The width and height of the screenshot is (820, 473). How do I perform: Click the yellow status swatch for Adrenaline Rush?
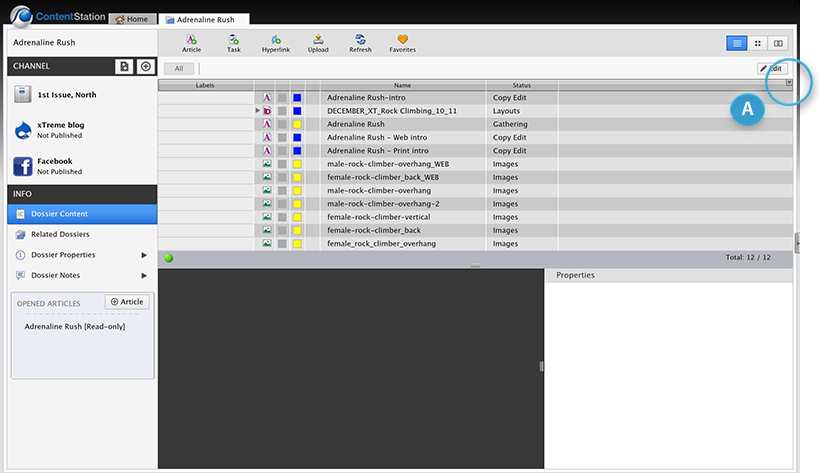coord(297,124)
